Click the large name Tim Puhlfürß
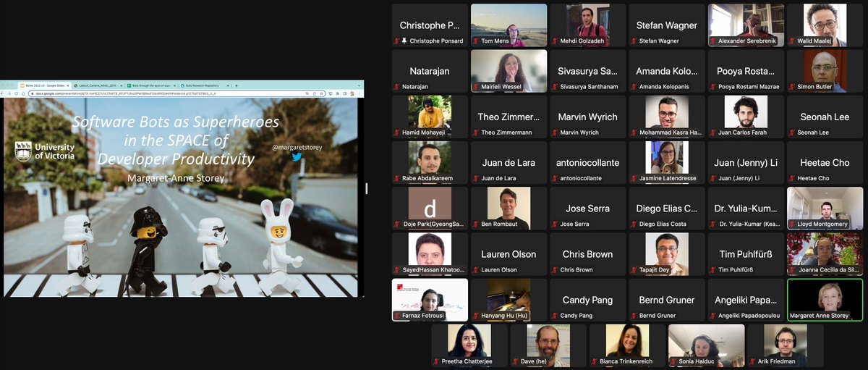Viewport: 868px width, 370px height. [746, 254]
